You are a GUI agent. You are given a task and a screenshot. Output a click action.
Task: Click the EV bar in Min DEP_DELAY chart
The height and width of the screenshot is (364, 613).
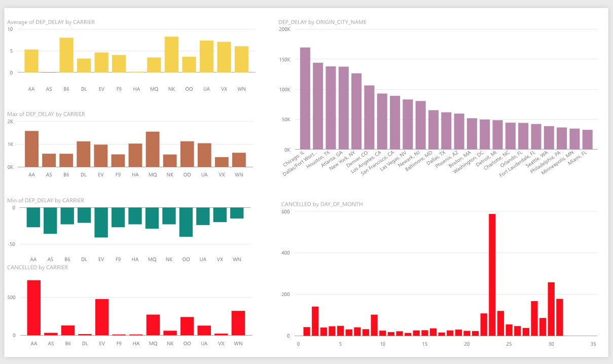[101, 222]
